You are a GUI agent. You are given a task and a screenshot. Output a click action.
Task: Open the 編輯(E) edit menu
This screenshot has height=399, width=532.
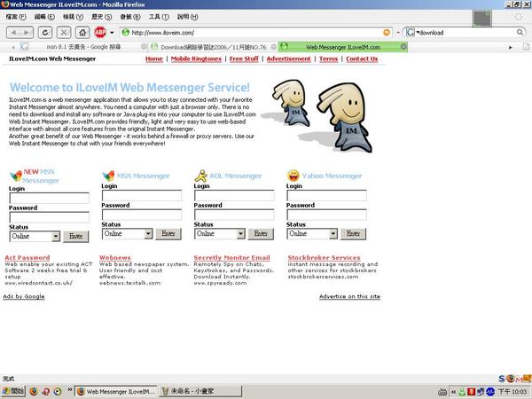(44, 17)
